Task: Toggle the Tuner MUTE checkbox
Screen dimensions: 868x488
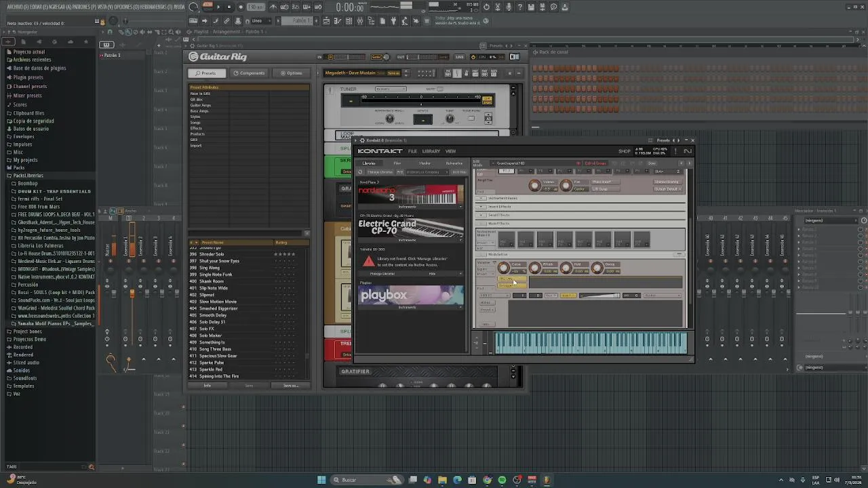Action: pos(439,89)
